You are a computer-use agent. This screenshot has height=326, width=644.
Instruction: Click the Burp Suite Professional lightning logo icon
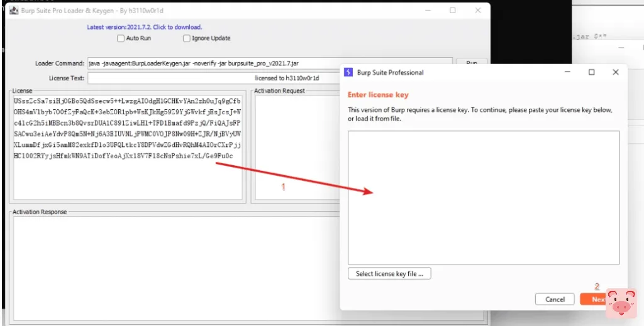pyautogui.click(x=348, y=72)
